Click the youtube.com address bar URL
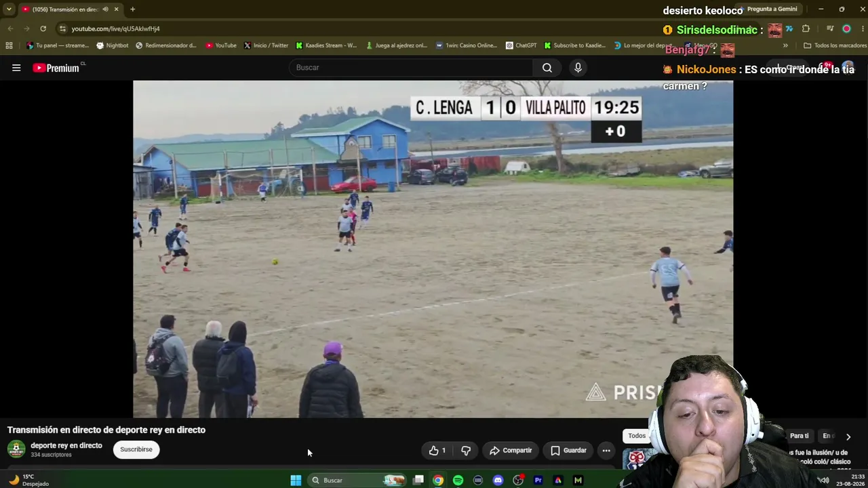This screenshot has width=868, height=488. tap(116, 29)
